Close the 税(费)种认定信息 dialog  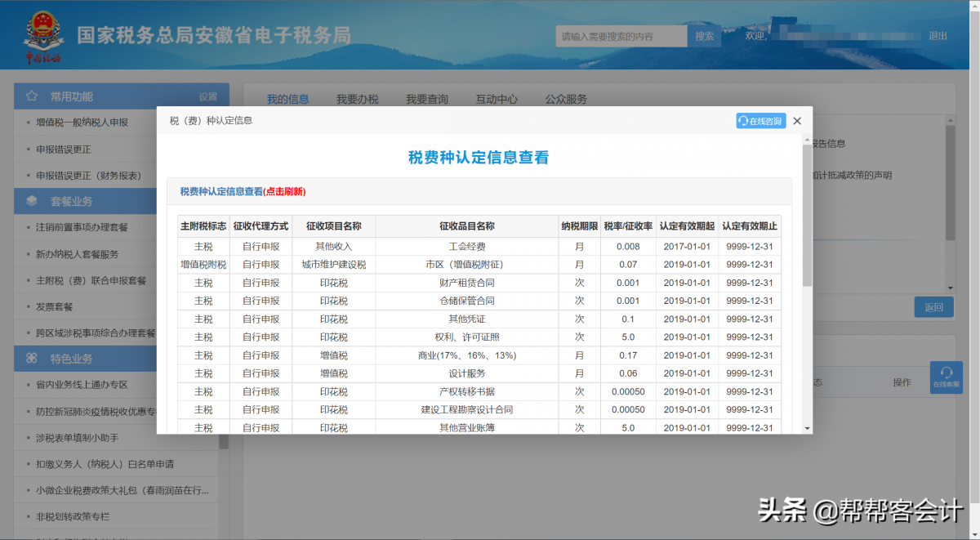[x=797, y=121]
